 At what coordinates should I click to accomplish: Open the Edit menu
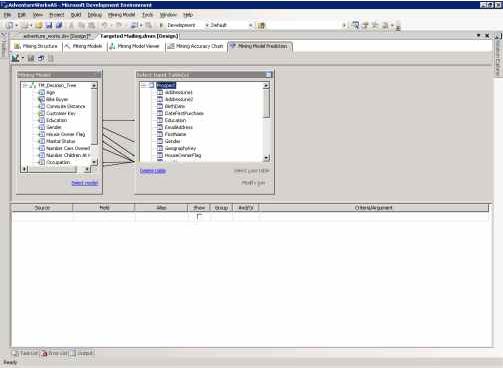click(x=22, y=15)
